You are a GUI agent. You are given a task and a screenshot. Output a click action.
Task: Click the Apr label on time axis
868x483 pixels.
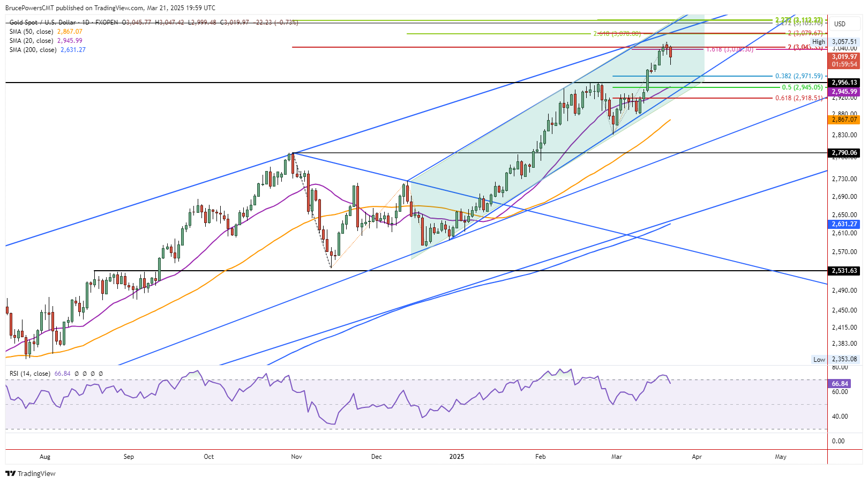point(697,457)
